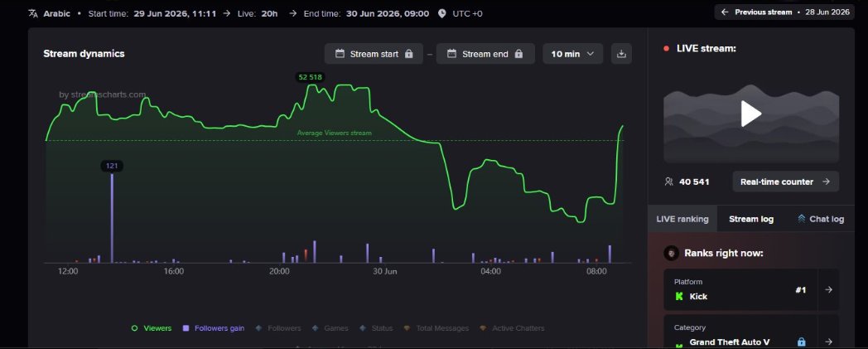Enable the Followers legend series
Screen dimensions: 868x349
(278, 328)
